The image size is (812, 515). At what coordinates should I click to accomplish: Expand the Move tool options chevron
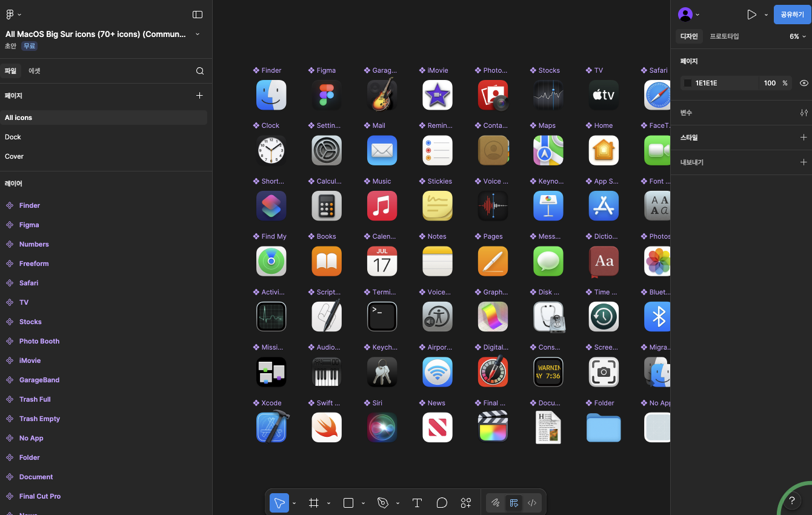[x=295, y=503]
